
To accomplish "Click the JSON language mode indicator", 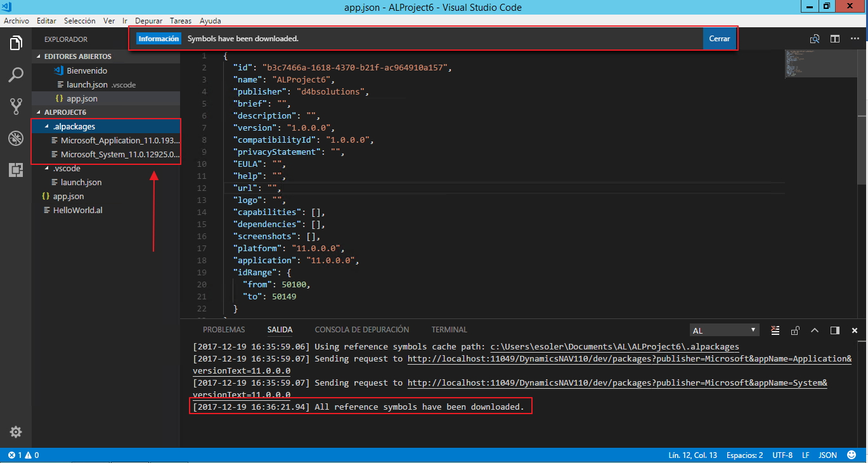I will [x=827, y=455].
